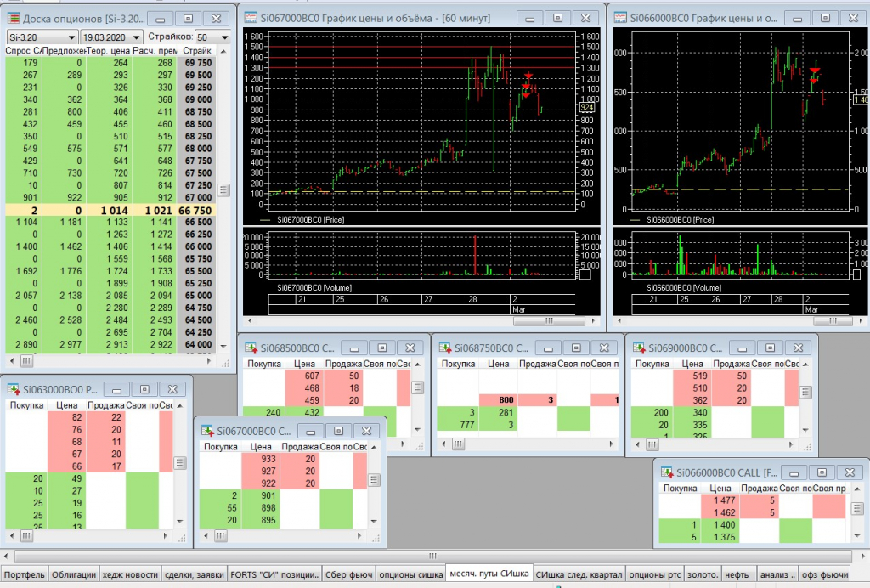The height and width of the screenshot is (588, 870).
Task: Open the хедж новости tab
Action: (x=130, y=574)
